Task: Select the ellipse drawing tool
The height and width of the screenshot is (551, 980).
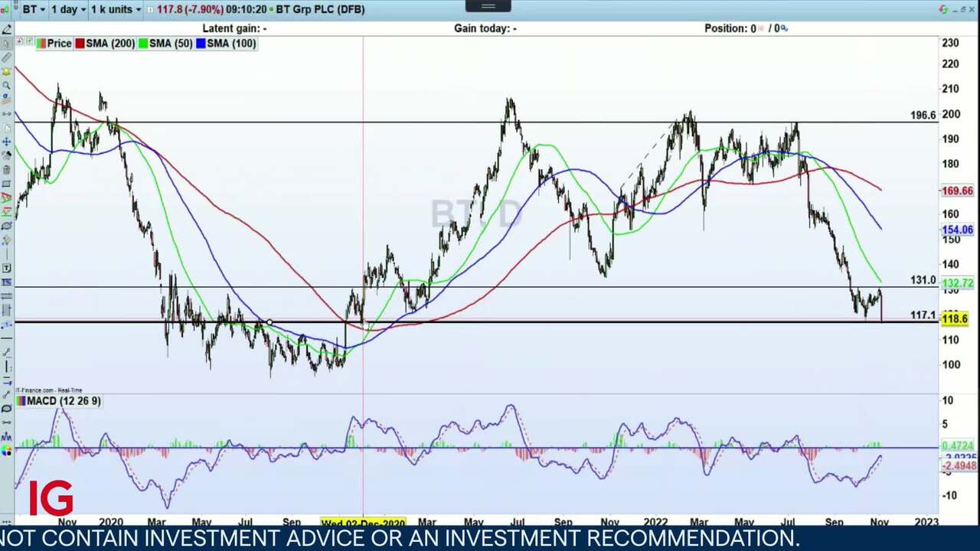Action: tap(6, 226)
